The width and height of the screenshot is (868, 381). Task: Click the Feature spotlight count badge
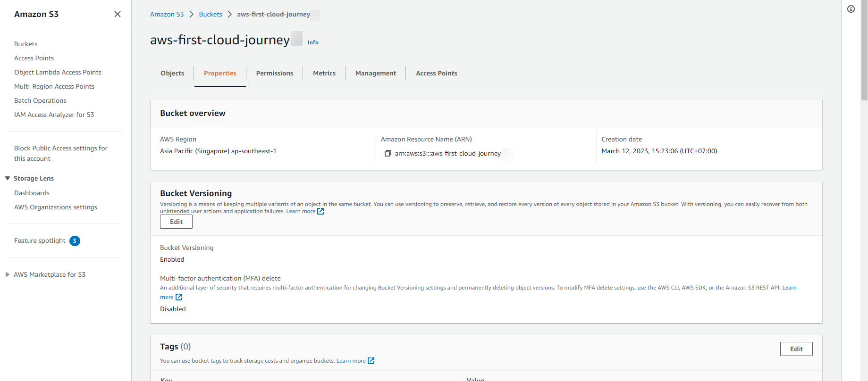(x=75, y=241)
